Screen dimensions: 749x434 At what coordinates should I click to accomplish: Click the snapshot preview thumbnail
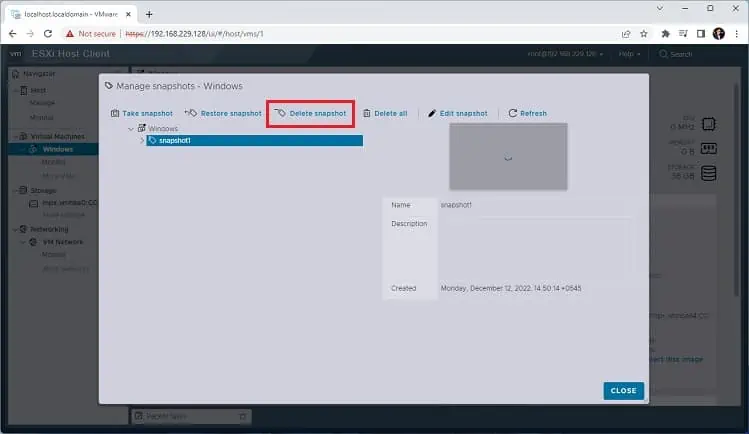508,157
